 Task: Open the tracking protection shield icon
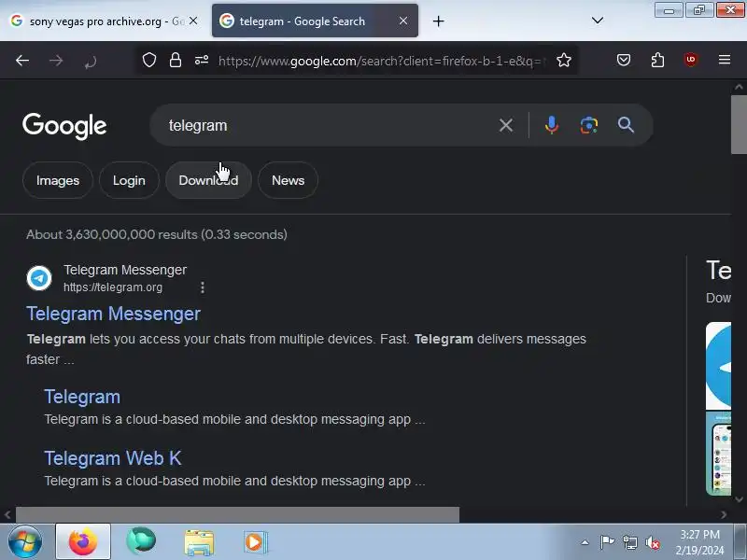pyautogui.click(x=149, y=60)
